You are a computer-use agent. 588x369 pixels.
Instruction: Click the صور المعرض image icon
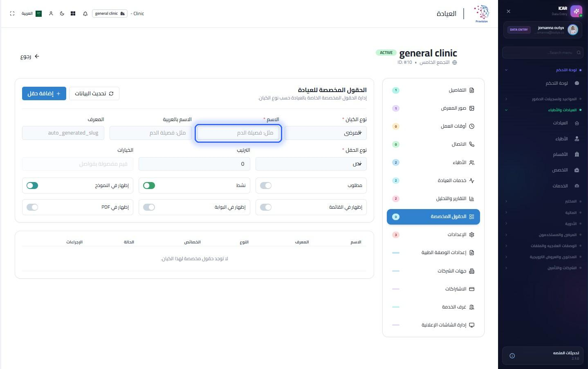click(x=472, y=108)
